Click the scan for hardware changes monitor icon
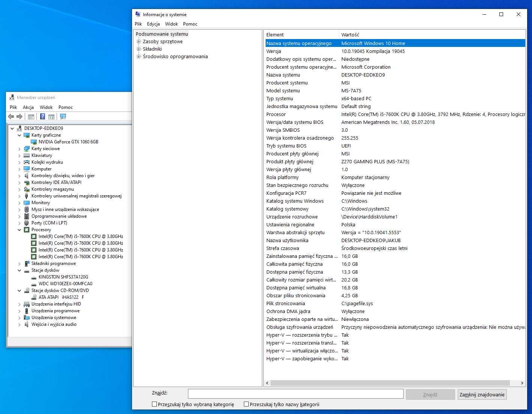Screen dimensions: 532x414 coord(63,117)
